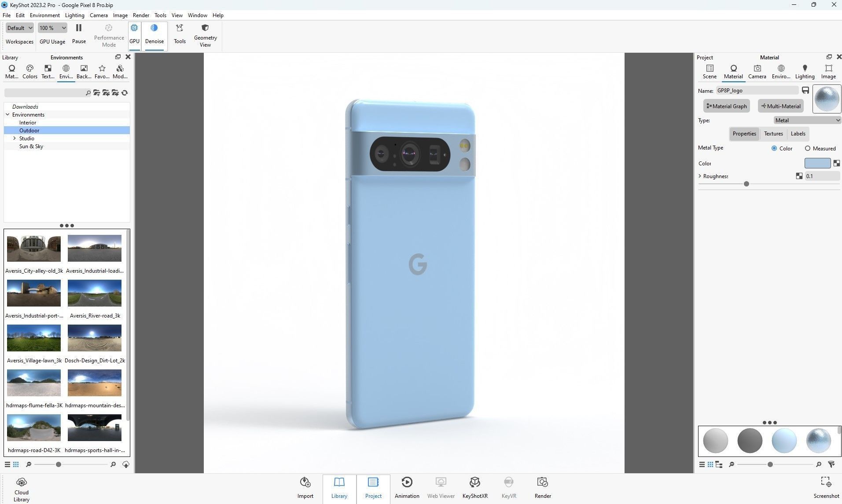Open the Workspaces Default dropdown

click(19, 28)
